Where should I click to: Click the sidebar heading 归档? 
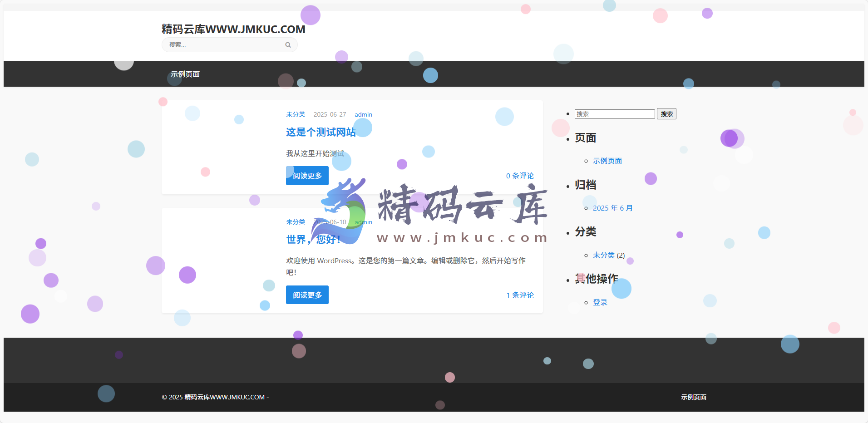point(586,185)
